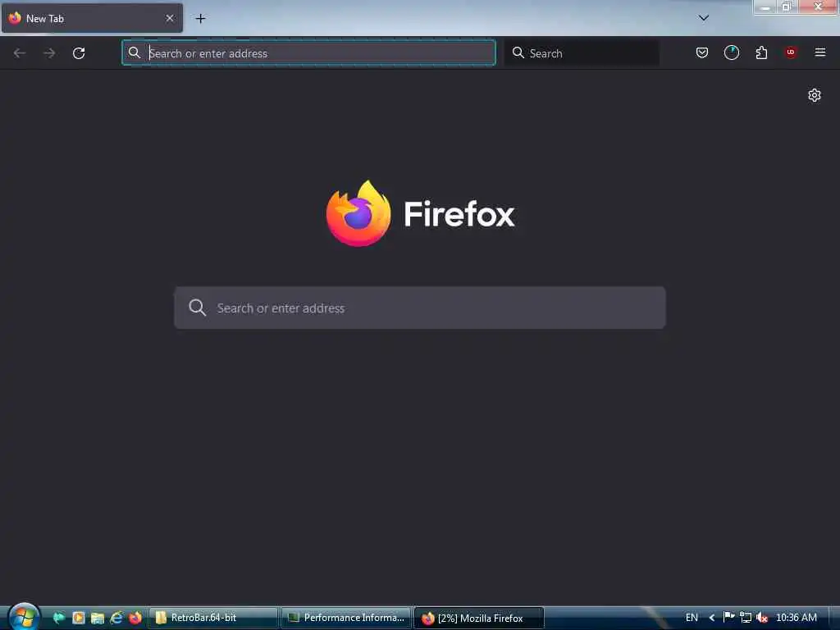
Task: Click the center page search field
Action: pos(420,308)
